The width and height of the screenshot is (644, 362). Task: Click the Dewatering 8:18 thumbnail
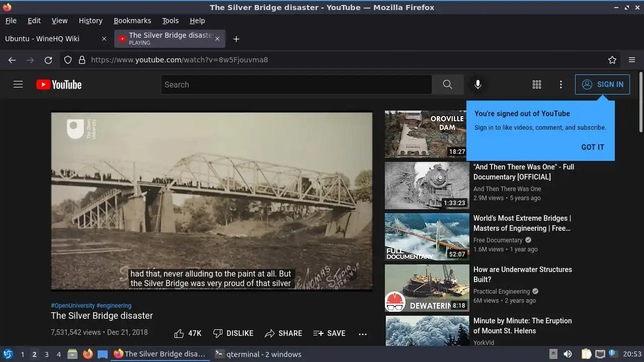tap(427, 288)
